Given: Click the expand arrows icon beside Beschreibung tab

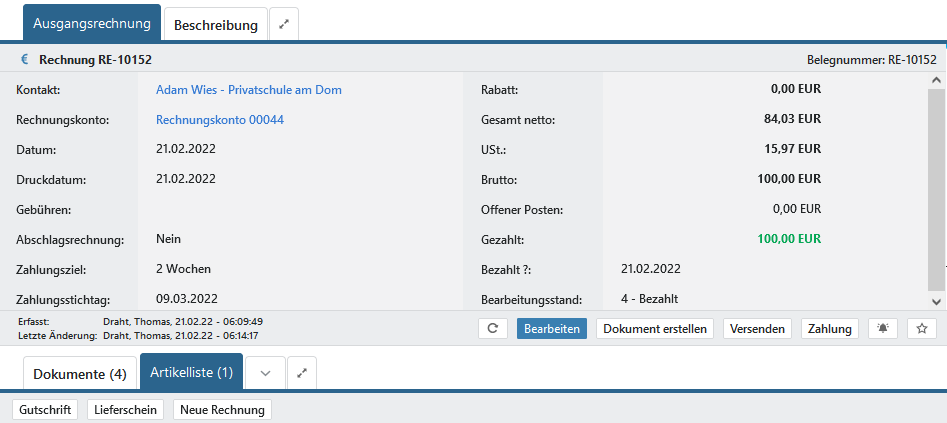Looking at the screenshot, I should [x=284, y=24].
